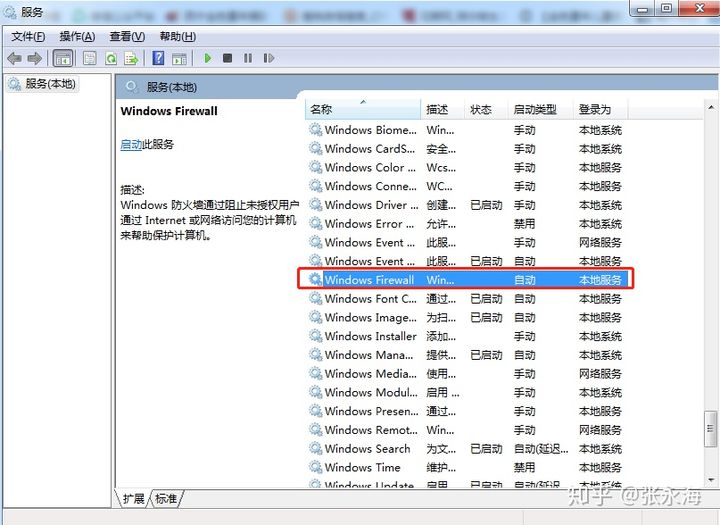This screenshot has width=720, height=525.
Task: Open the 查看(V) menu
Action: click(x=127, y=37)
